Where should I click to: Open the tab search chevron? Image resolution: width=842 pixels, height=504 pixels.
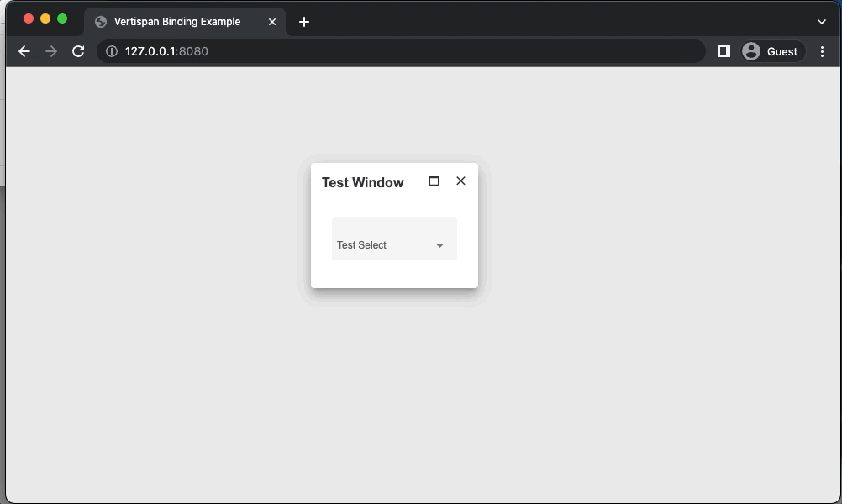(822, 22)
